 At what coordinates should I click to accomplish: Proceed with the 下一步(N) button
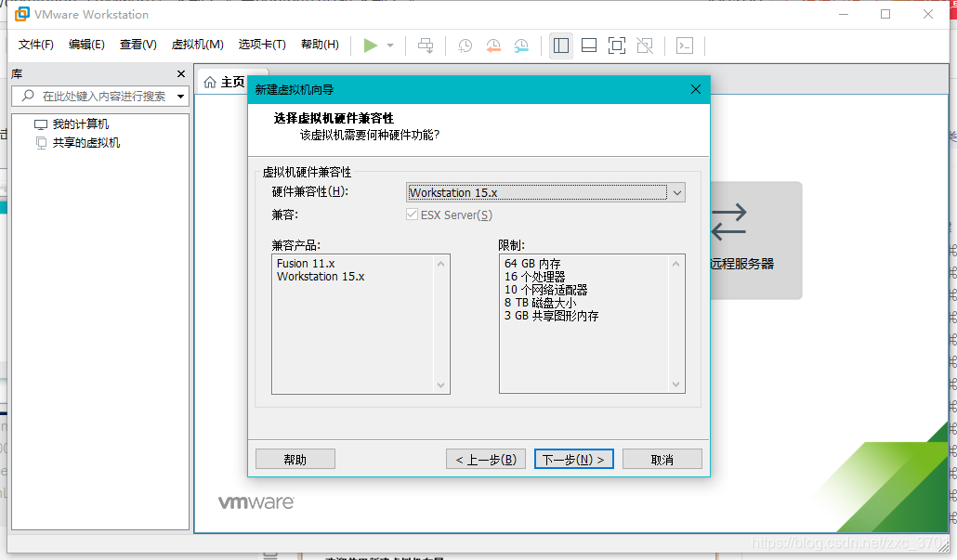(573, 460)
